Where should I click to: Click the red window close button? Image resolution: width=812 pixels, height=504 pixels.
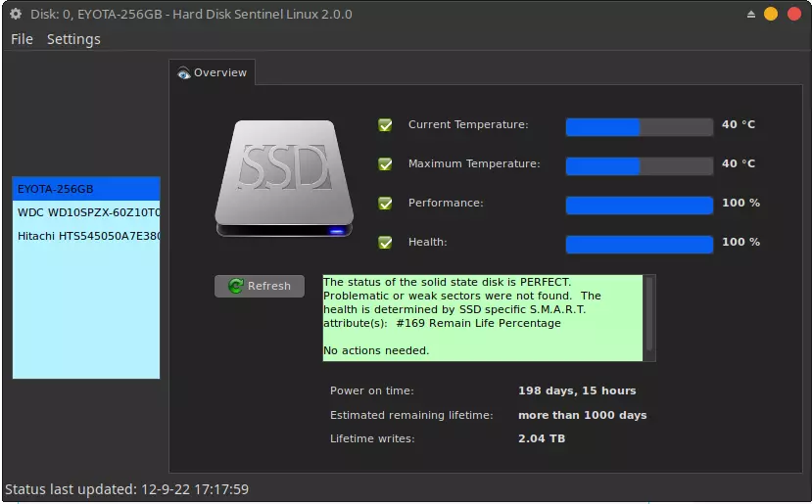(794, 14)
